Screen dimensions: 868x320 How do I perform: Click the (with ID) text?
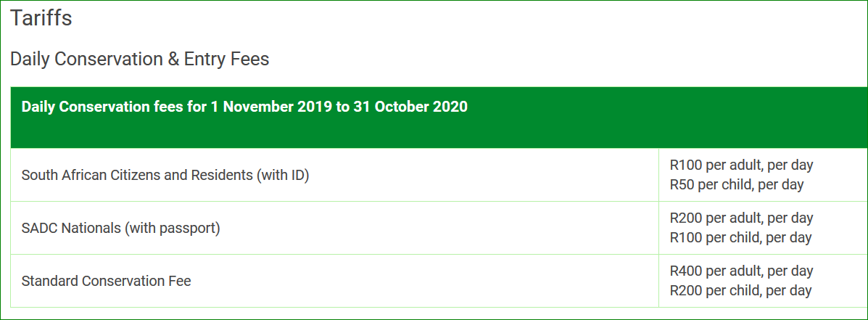282,176
